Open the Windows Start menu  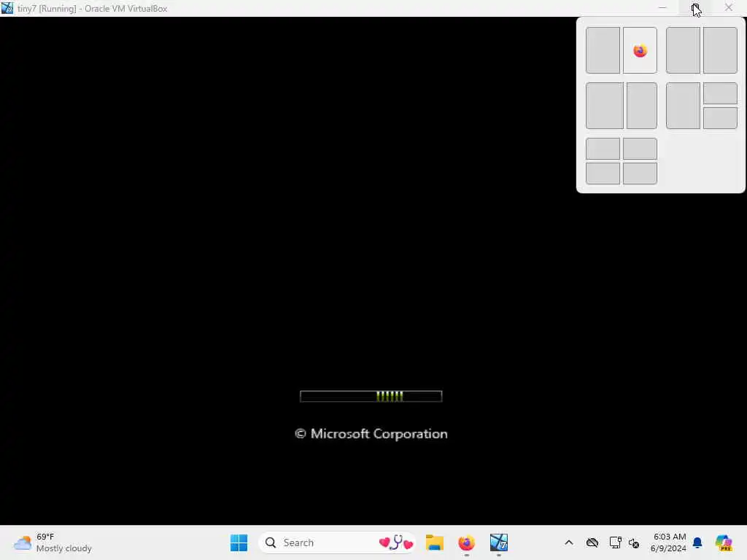(x=239, y=542)
